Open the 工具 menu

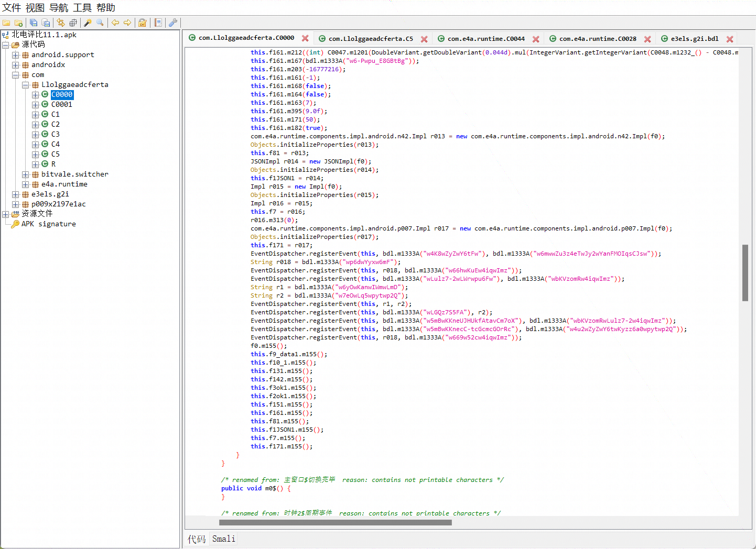[x=82, y=8]
